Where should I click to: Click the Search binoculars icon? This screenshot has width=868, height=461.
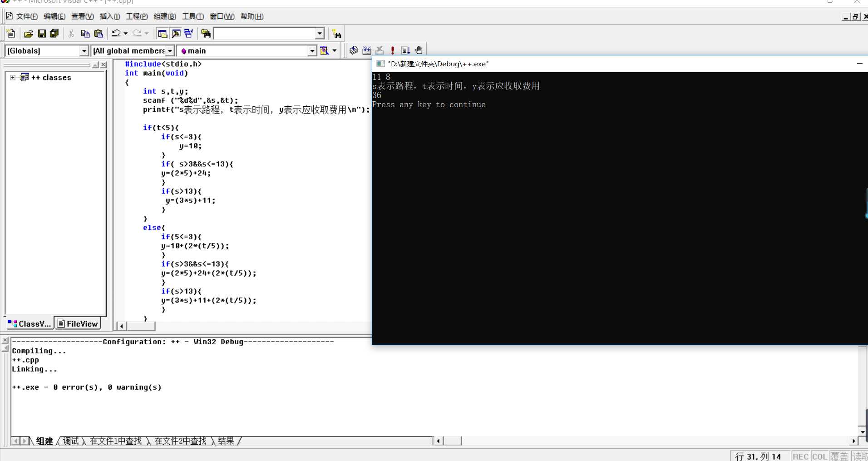point(336,34)
